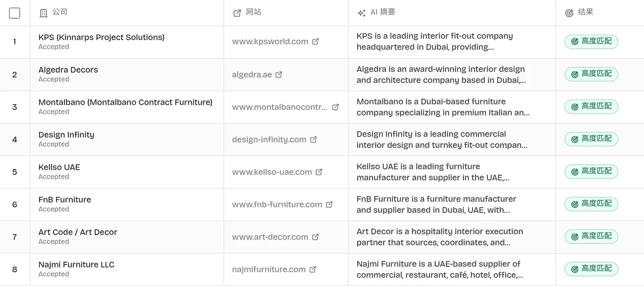
Task: Click the 高度匹配 badge in the Algedra Decors row
Action: [591, 74]
